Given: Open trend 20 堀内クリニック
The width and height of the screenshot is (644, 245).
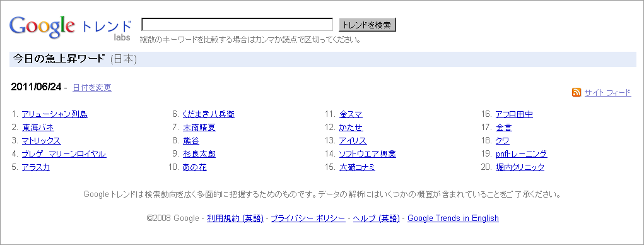Looking at the screenshot, I should [x=520, y=167].
